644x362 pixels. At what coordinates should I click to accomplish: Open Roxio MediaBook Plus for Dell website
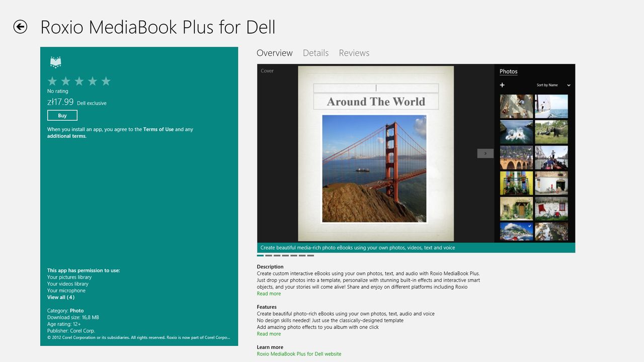(x=299, y=354)
